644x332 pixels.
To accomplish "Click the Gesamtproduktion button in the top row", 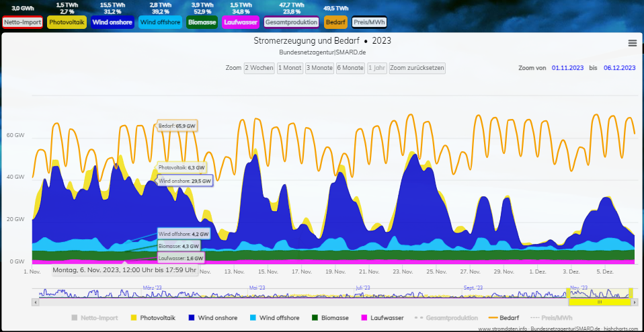I will click(x=291, y=22).
